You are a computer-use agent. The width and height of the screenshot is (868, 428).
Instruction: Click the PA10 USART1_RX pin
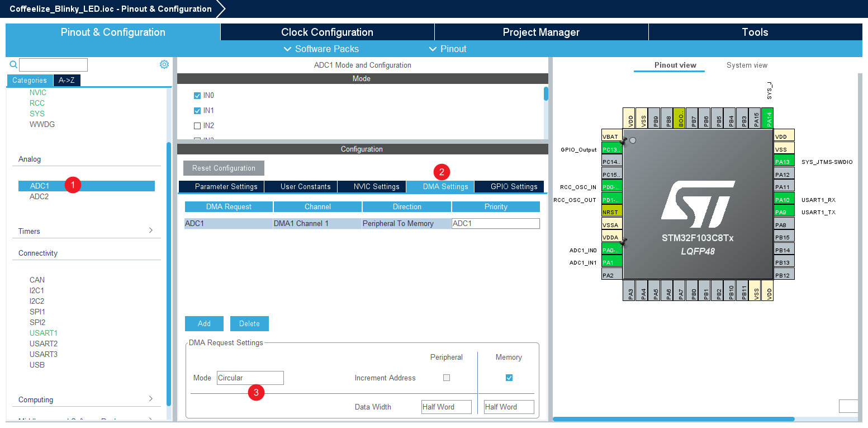coord(784,200)
